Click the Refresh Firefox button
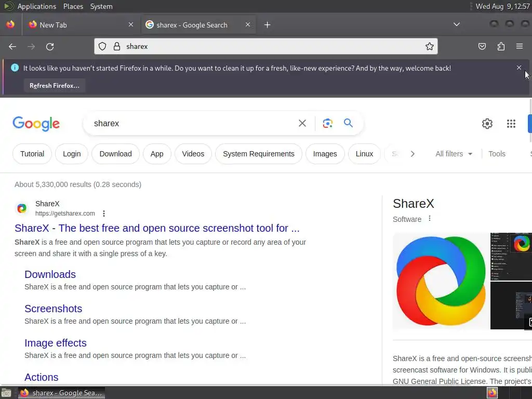The height and width of the screenshot is (399, 532). click(x=54, y=86)
